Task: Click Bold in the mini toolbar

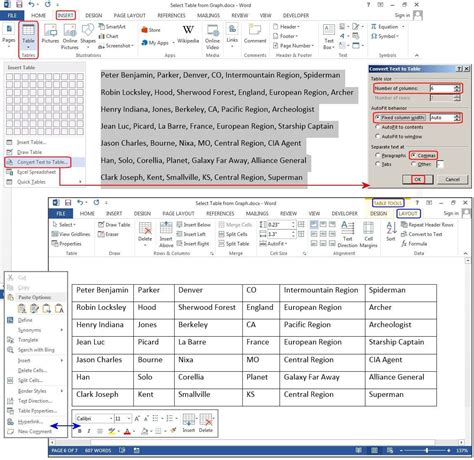Action: (x=80, y=431)
